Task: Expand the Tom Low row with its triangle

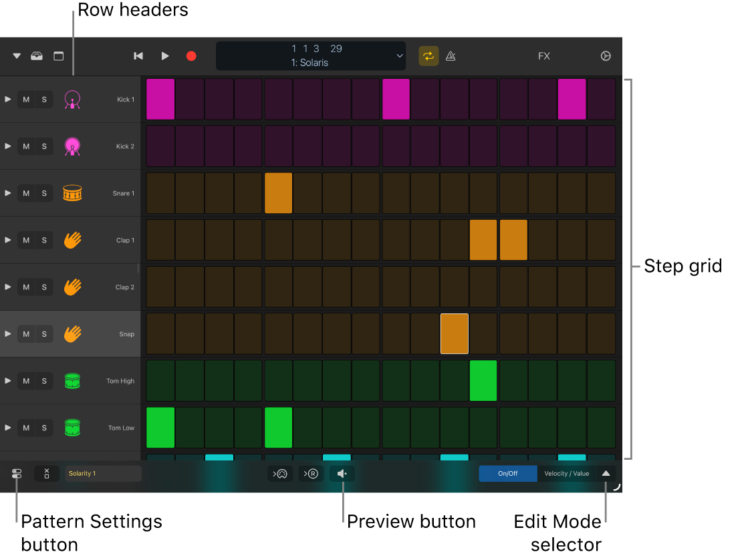Action: coord(8,428)
